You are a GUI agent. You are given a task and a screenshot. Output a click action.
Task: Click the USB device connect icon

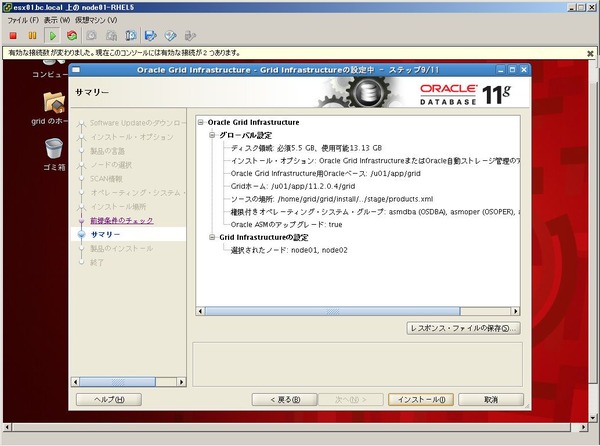(190, 36)
